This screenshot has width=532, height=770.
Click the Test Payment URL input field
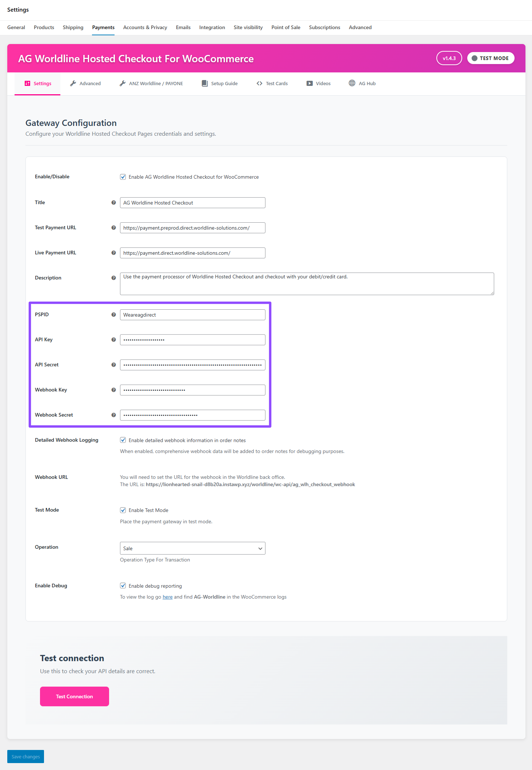192,228
